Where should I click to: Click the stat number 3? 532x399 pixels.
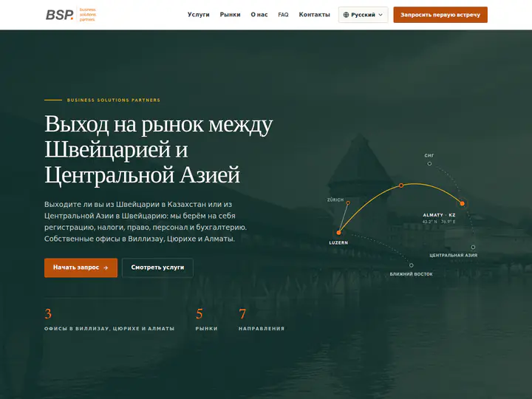pyautogui.click(x=48, y=313)
